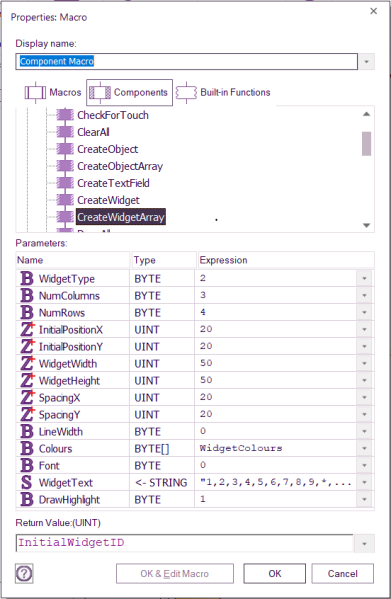The width and height of the screenshot is (391, 599).
Task: Click the macro list scroll up arrow
Action: [366, 114]
